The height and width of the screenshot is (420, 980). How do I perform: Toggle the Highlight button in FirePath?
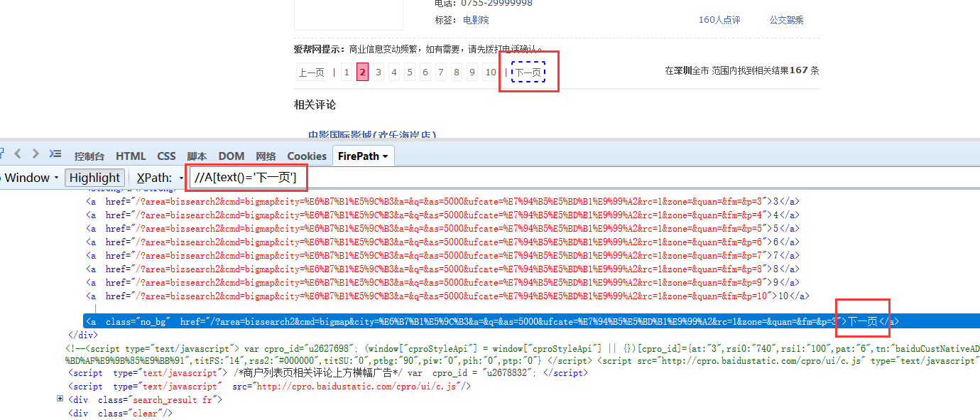[95, 178]
